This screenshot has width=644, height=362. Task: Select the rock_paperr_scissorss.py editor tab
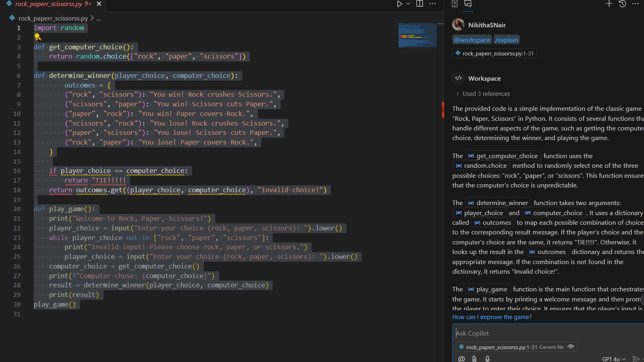coord(53,4)
